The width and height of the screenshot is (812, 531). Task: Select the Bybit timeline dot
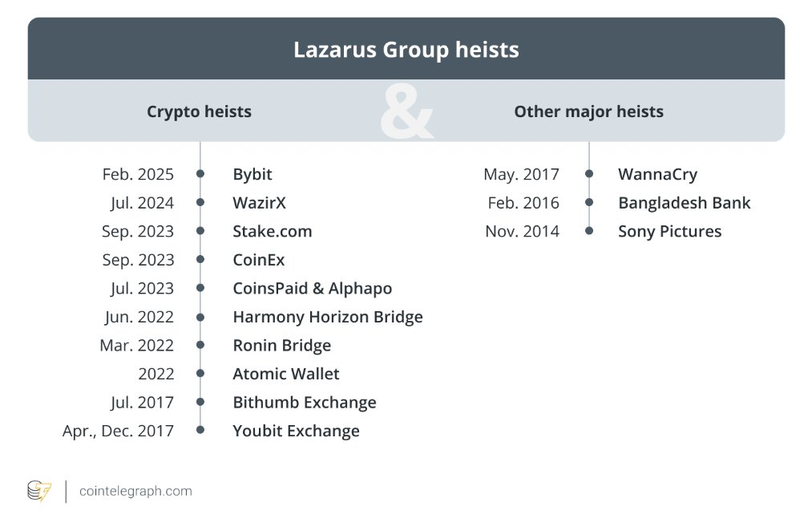click(200, 173)
